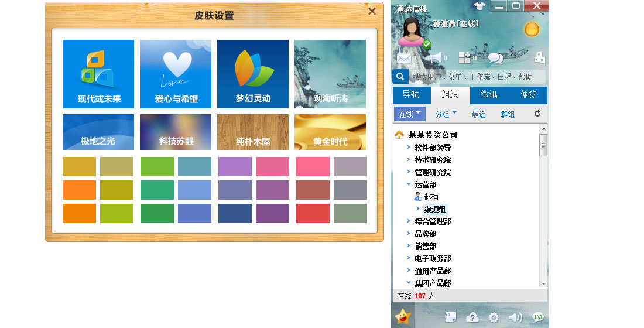Click the 群组 link
This screenshot has height=328, width=644.
(x=508, y=114)
